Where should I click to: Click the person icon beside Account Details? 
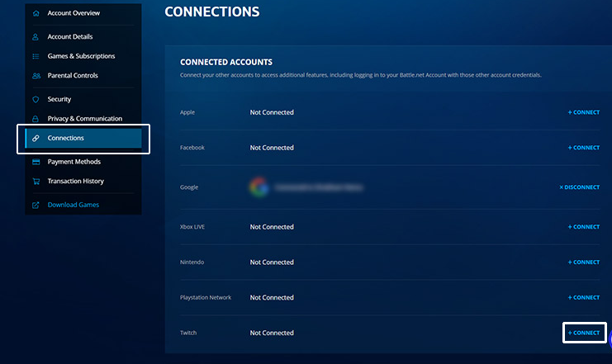coord(36,36)
